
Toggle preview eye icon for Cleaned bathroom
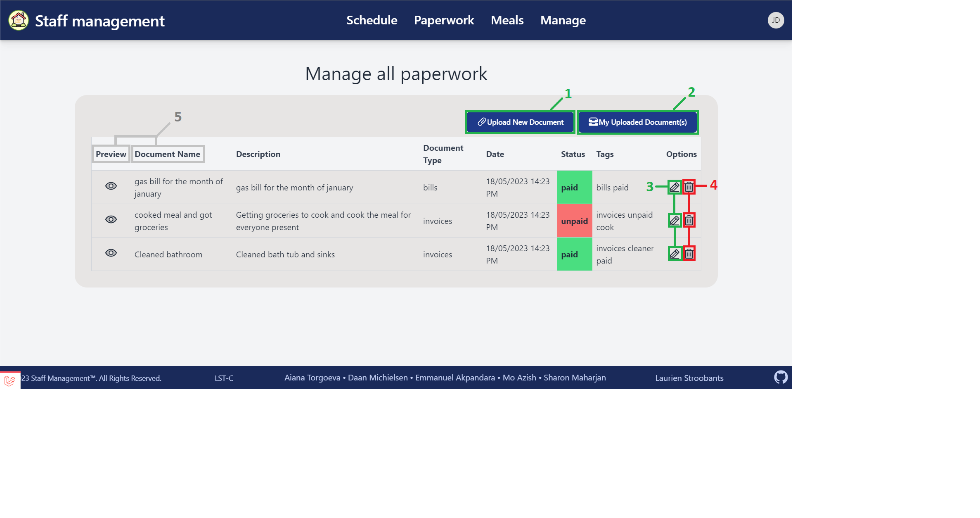point(111,254)
